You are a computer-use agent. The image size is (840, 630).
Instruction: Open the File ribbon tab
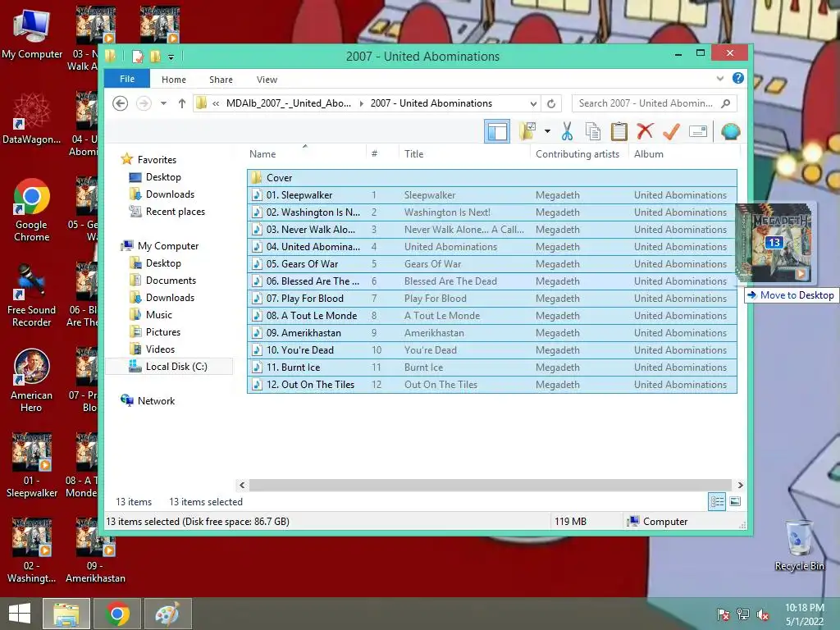pos(127,79)
